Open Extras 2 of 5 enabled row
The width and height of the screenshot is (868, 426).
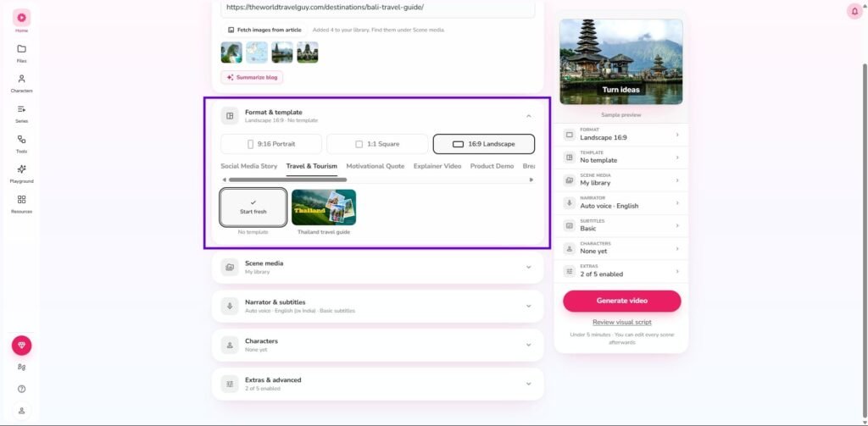tap(621, 271)
